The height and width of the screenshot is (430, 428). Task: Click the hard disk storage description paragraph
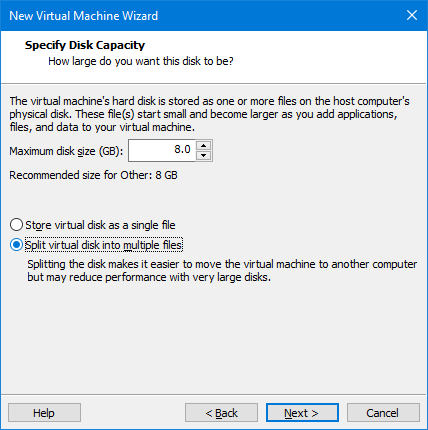pyautogui.click(x=209, y=114)
